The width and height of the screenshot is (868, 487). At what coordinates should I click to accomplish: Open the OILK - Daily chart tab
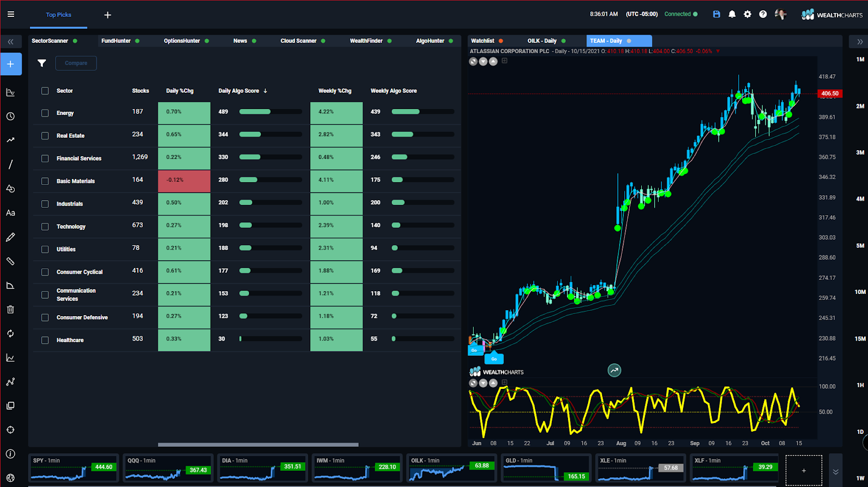tap(546, 41)
